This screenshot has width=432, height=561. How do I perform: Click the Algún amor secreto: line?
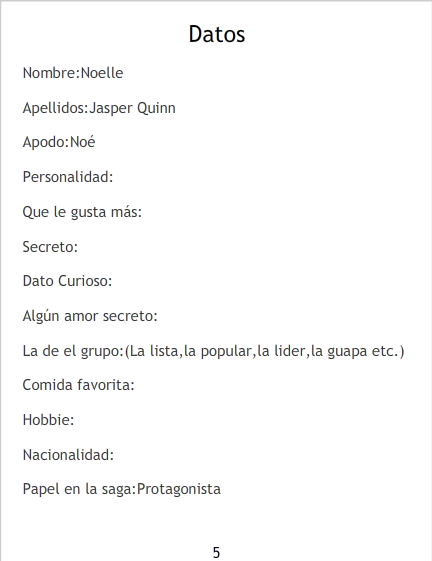(90, 316)
